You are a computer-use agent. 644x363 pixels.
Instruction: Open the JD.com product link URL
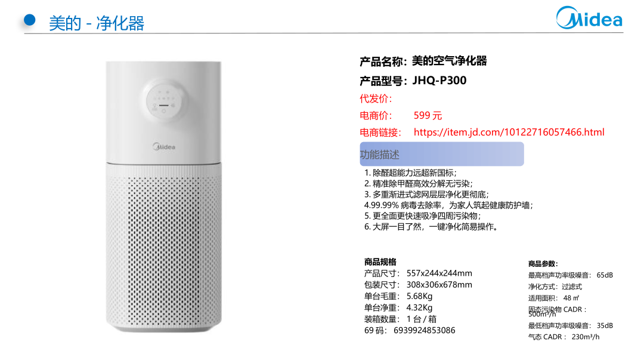click(x=509, y=133)
